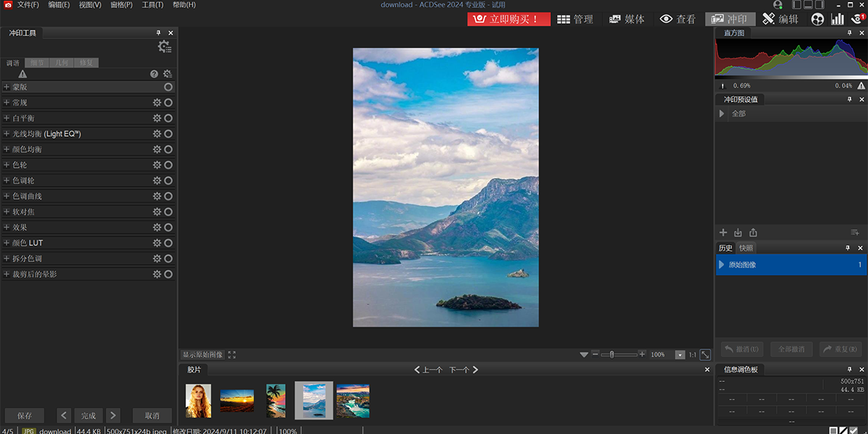Open the 文件(F) menu
The width and height of the screenshot is (868, 434).
(28, 5)
